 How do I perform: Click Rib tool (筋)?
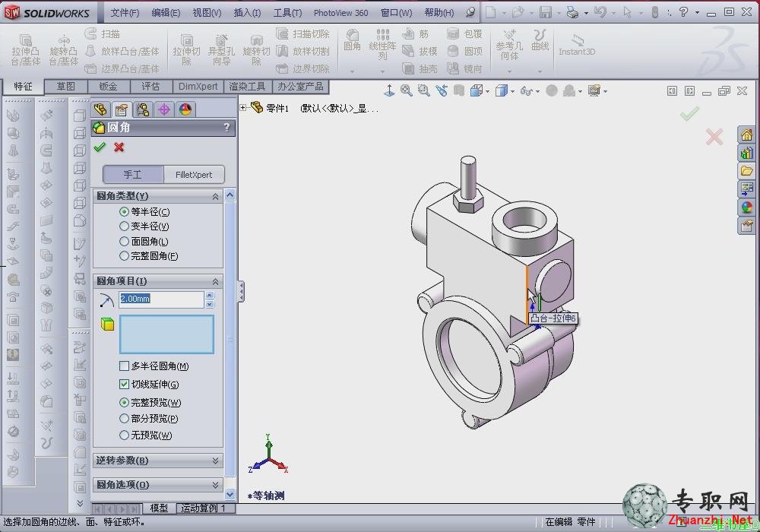tap(416, 34)
